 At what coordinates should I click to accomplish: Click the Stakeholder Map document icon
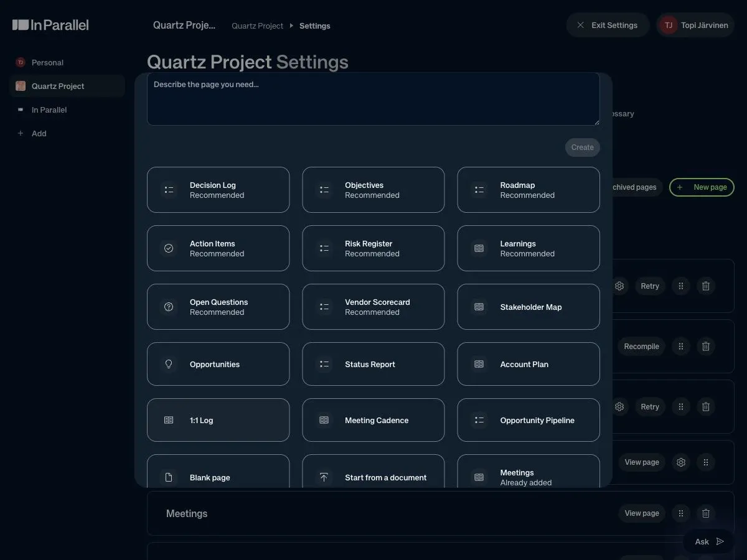coord(479,307)
